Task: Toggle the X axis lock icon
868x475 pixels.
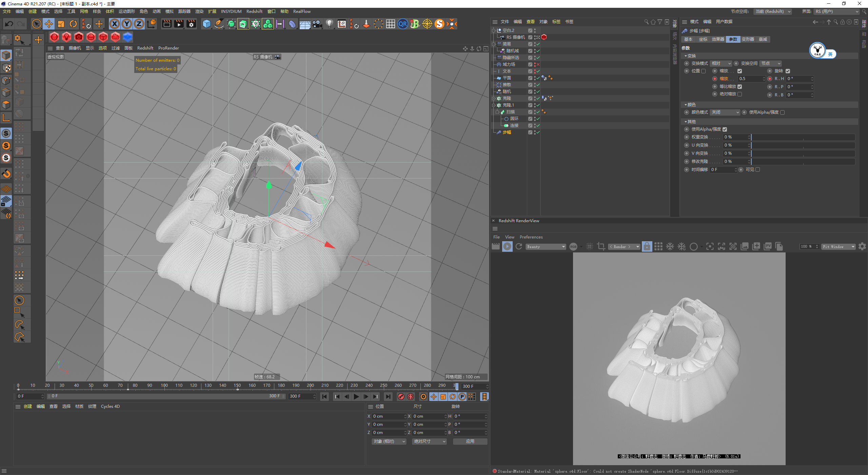Action: coord(115,24)
